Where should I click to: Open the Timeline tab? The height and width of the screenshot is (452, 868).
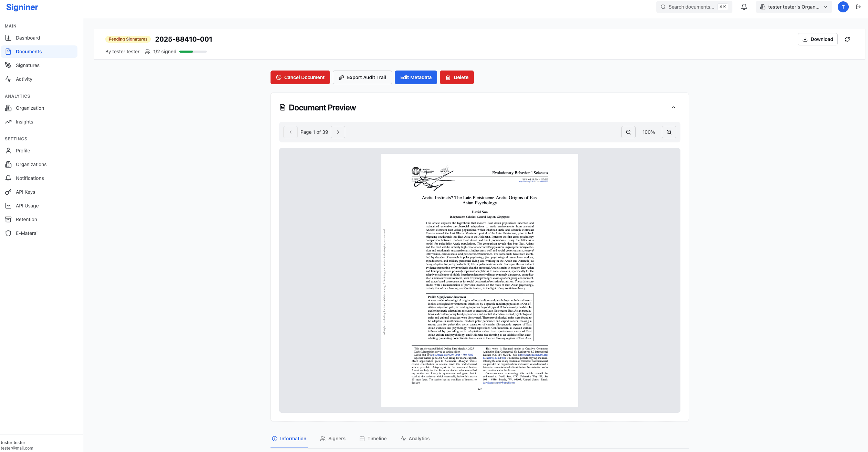pyautogui.click(x=373, y=439)
